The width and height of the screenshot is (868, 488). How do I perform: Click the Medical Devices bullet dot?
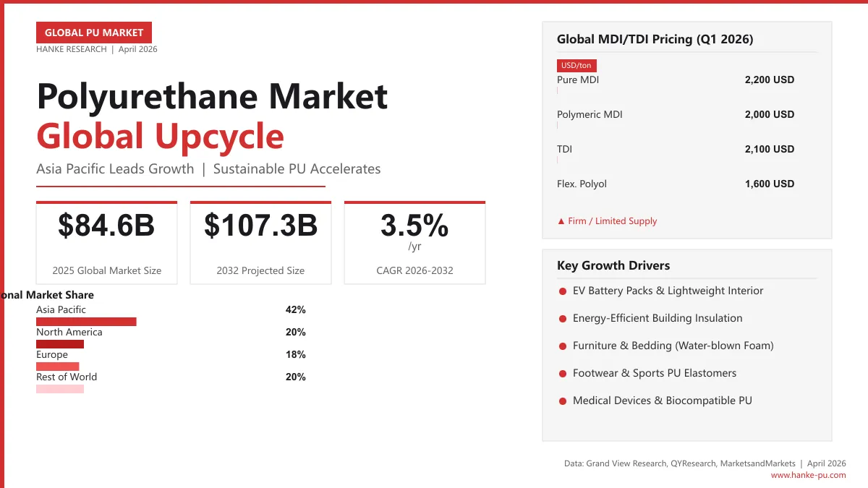click(x=562, y=401)
